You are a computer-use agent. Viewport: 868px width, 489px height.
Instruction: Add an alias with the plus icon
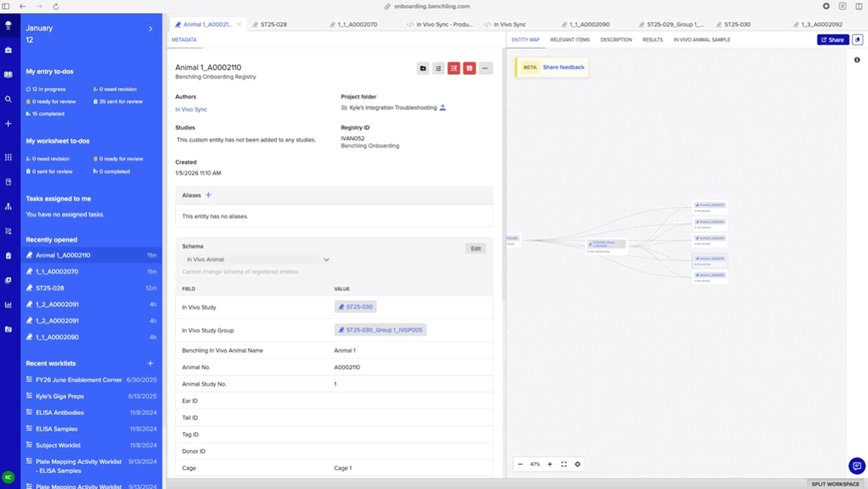click(x=208, y=195)
